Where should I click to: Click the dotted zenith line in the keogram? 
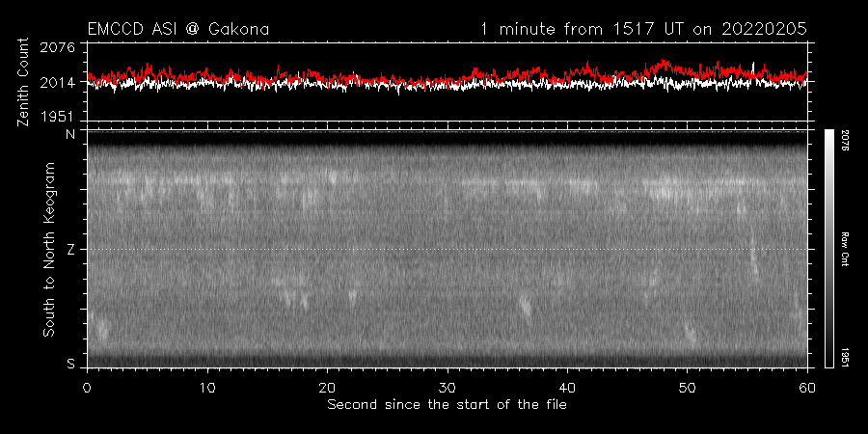coord(447,249)
